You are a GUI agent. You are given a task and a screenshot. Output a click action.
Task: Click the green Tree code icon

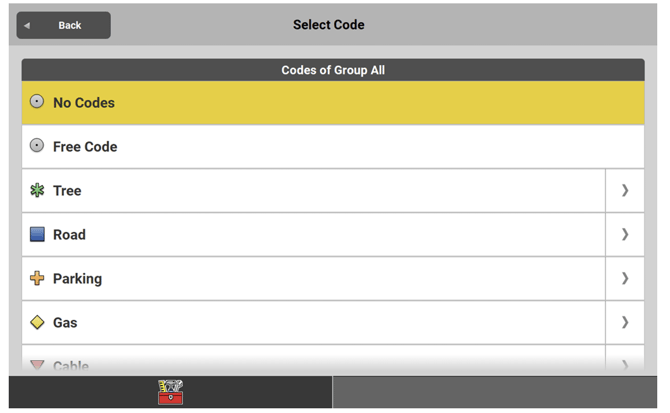(x=37, y=190)
